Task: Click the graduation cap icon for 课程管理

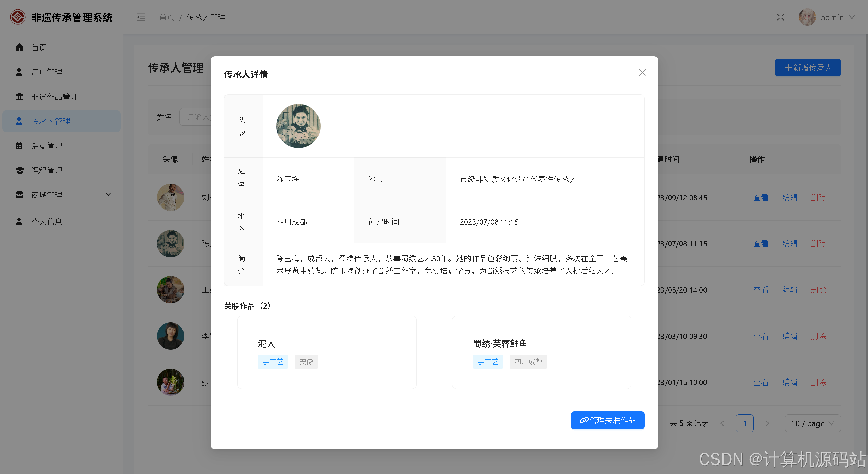Action: [19, 170]
